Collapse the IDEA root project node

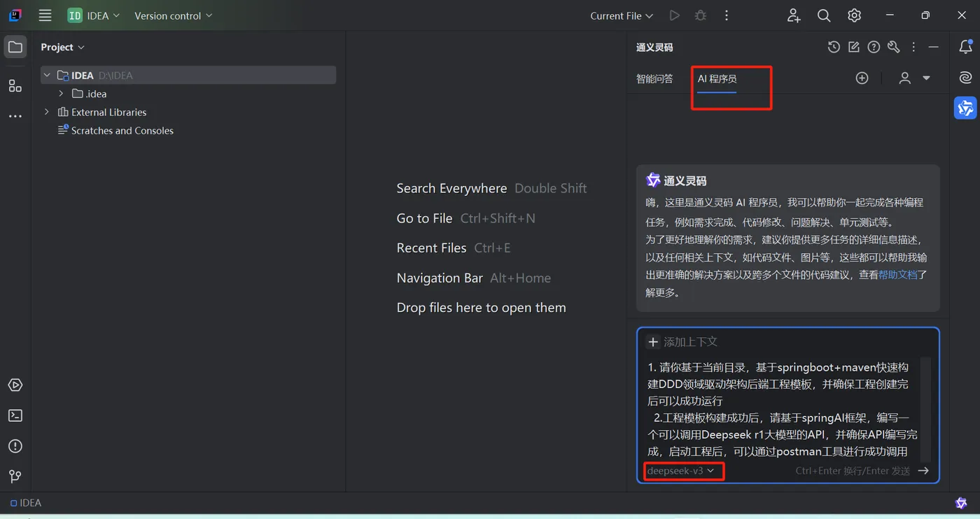47,75
